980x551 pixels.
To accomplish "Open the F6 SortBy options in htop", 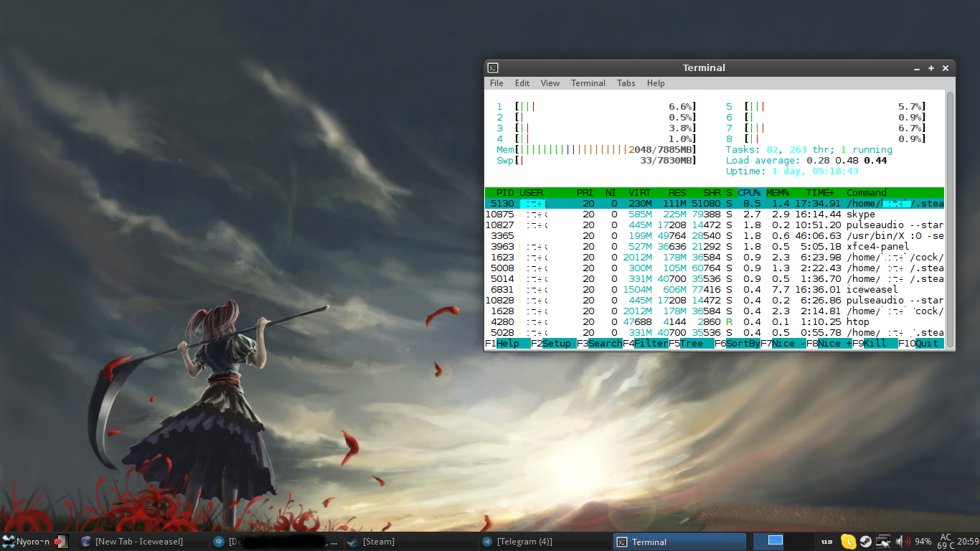I will [x=738, y=344].
